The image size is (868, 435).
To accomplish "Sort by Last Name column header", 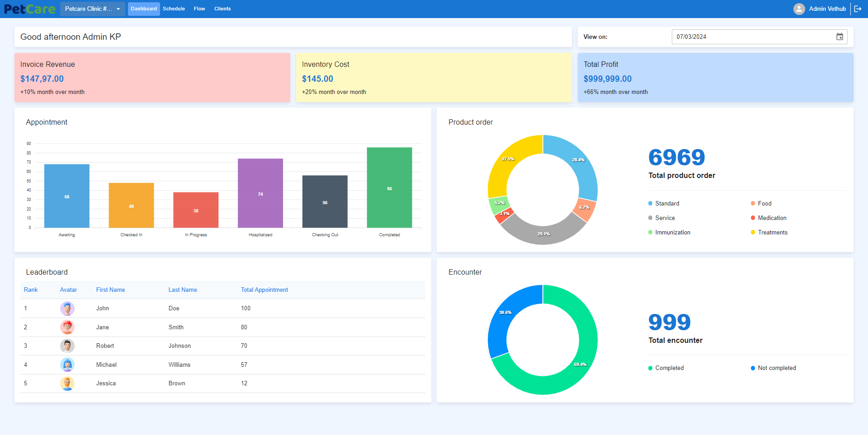I will tap(183, 290).
